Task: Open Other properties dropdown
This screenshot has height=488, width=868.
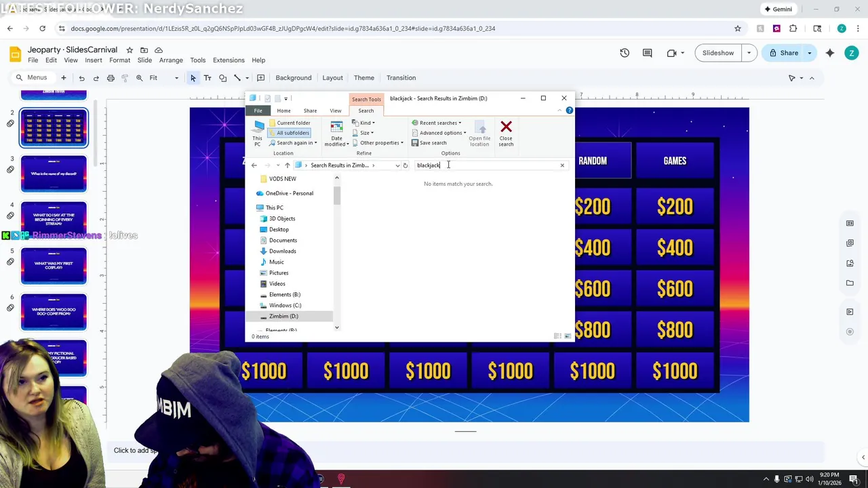Action: click(x=378, y=143)
